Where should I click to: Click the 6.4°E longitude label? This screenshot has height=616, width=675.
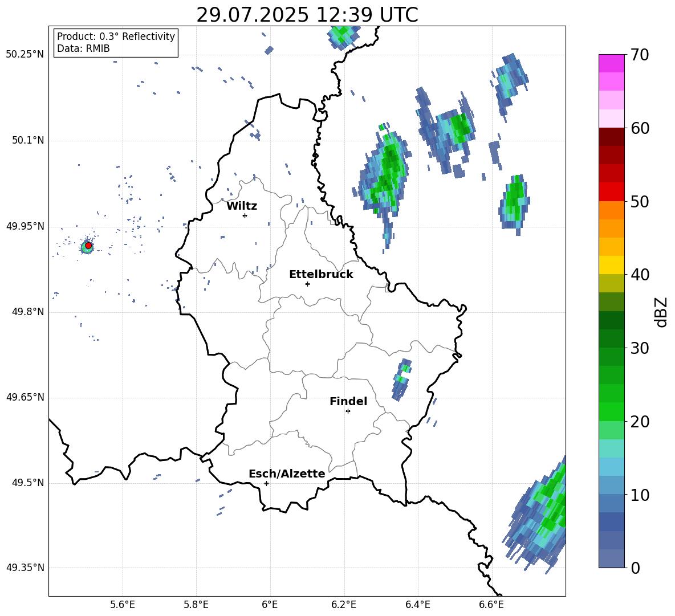418,605
